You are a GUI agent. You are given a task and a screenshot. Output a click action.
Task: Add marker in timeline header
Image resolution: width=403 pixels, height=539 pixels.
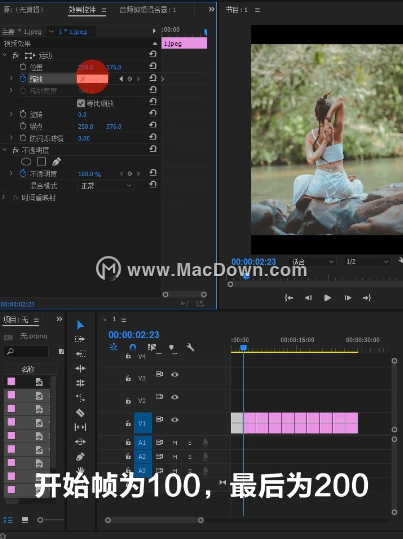[171, 348]
